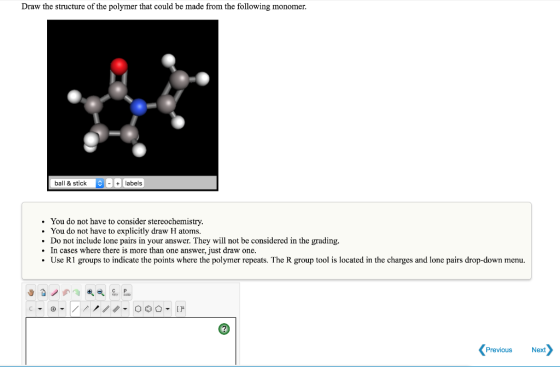560x367 pixels.
Task: Click the zoom in magnifier icon
Action: [x=90, y=292]
